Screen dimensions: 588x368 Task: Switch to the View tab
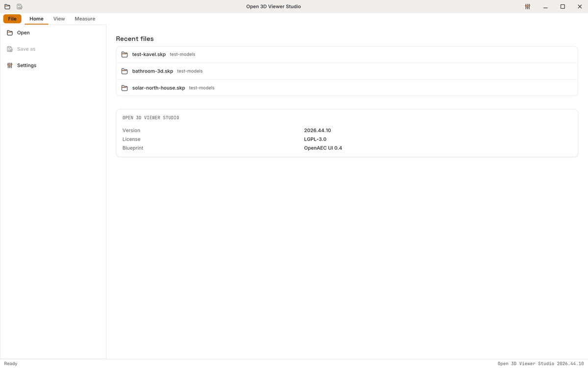(x=59, y=19)
